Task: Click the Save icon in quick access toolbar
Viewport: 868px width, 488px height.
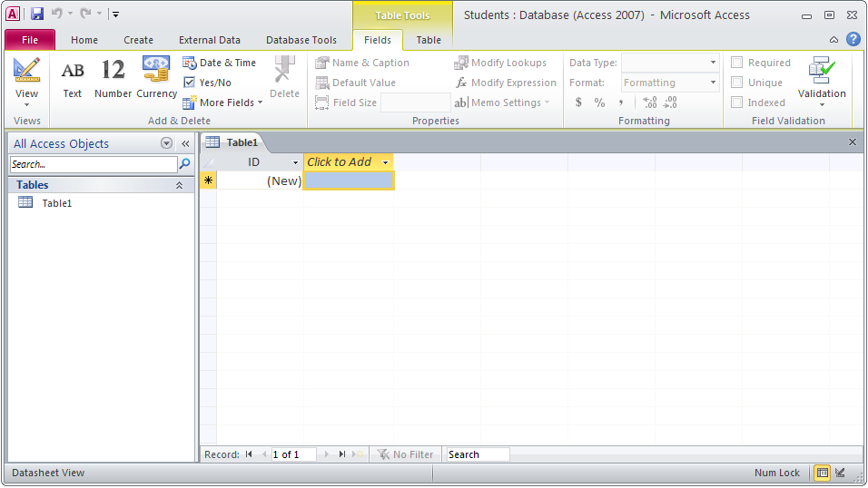Action: coord(37,14)
